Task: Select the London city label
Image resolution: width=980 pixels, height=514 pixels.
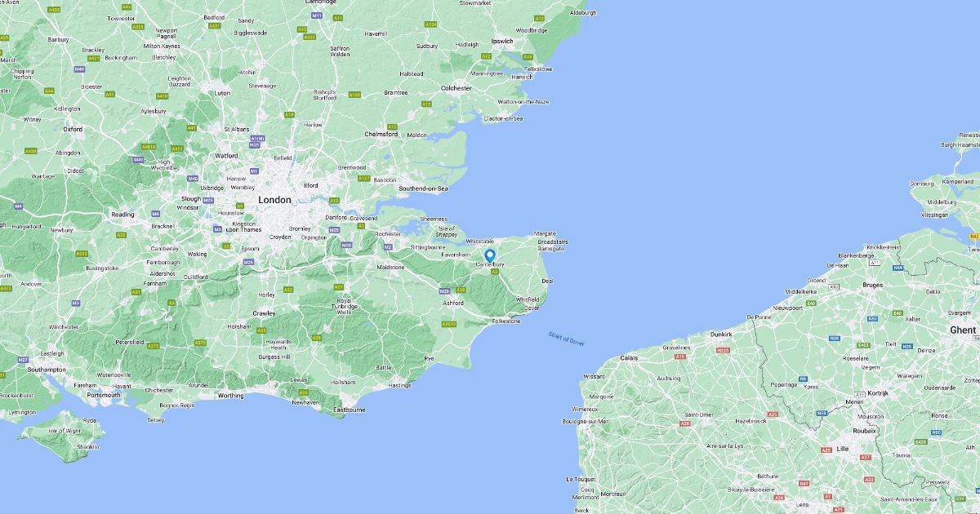Action: point(274,200)
